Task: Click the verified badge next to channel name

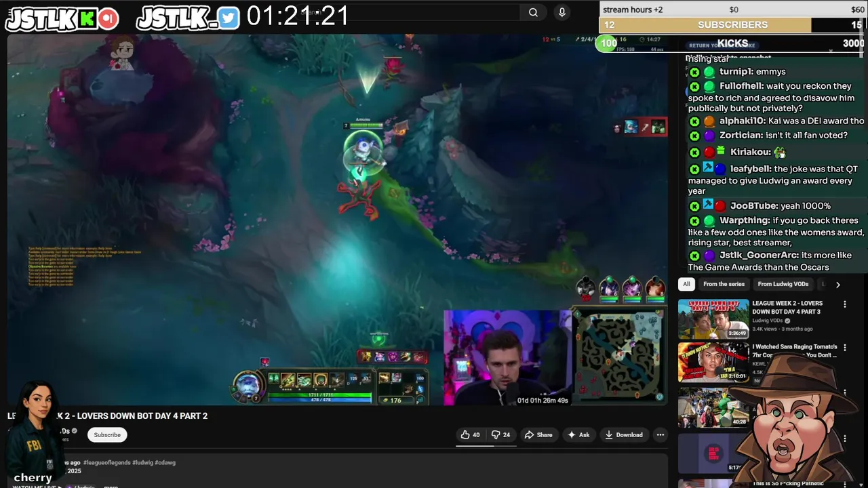Action: tap(75, 431)
